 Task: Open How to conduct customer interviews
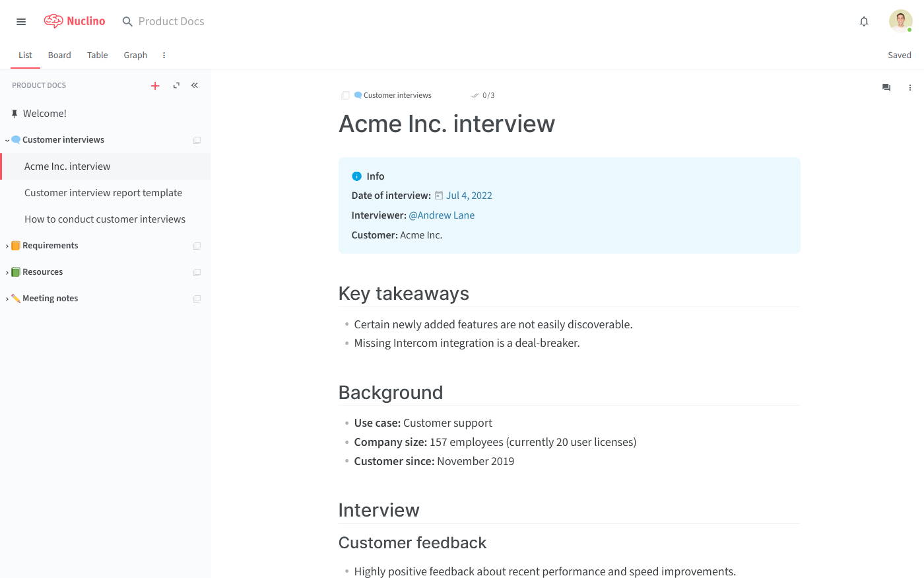click(x=106, y=219)
